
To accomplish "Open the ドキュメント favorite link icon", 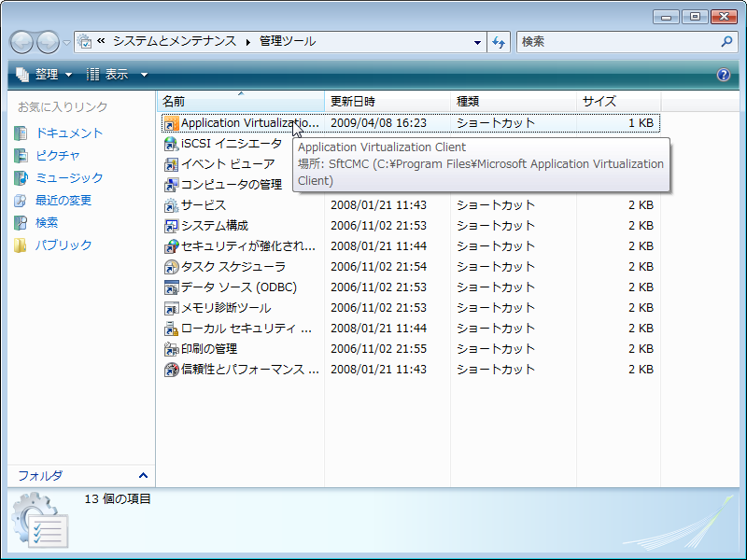I will 21,133.
